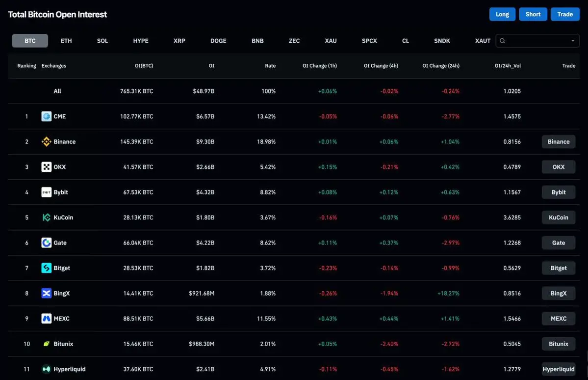588x380 pixels.
Task: Select the OKX exchange logo
Action: coord(46,167)
